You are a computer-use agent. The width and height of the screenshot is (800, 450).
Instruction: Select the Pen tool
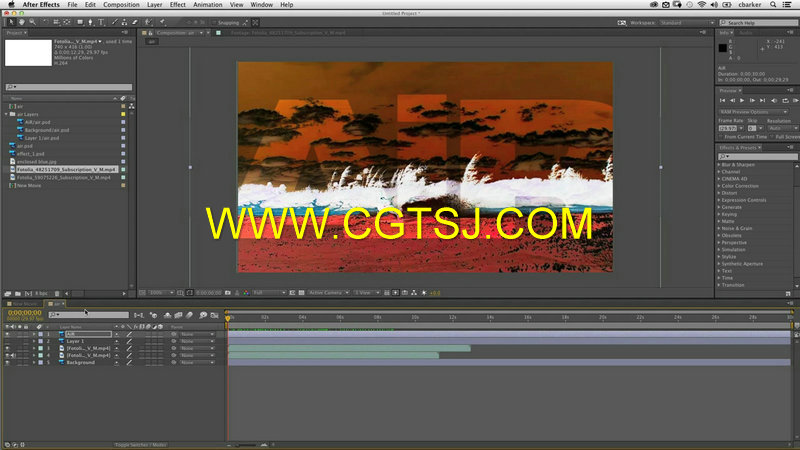tap(90, 22)
